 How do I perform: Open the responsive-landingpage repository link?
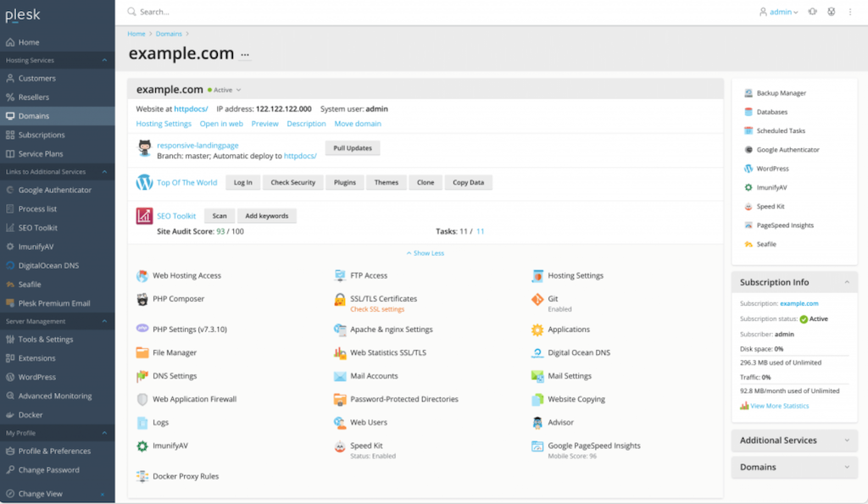coord(198,146)
